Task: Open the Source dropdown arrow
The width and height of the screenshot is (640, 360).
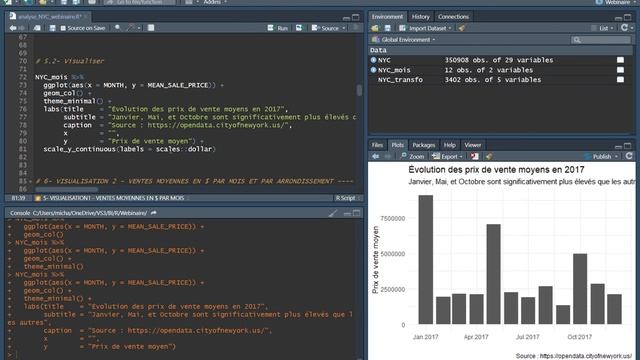Action: pyautogui.click(x=344, y=28)
